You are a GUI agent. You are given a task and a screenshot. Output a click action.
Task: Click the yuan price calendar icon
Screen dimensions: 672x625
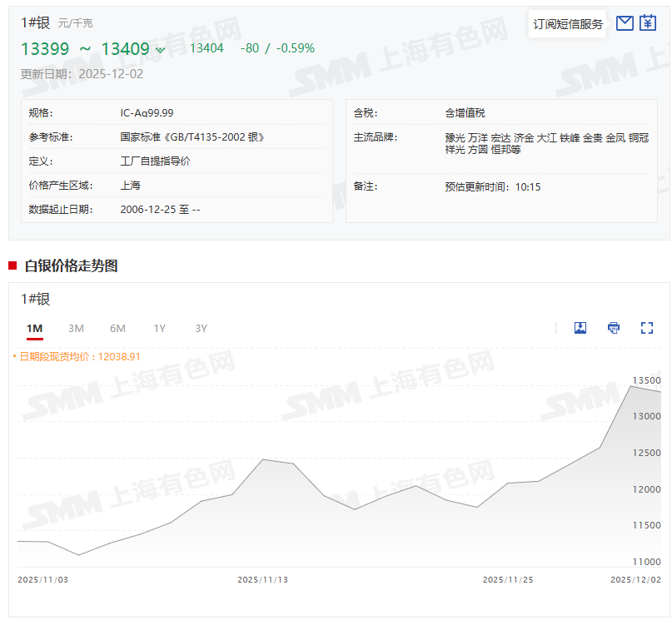pos(648,23)
